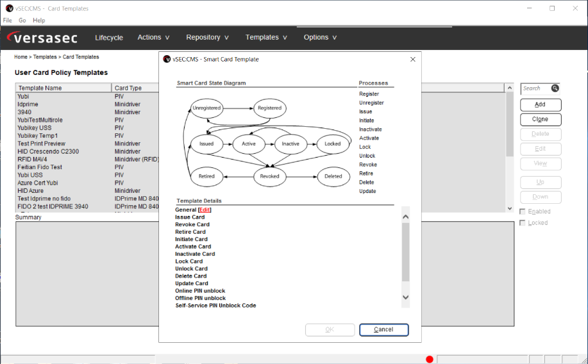
Task: Click the red status indicator in status bar
Action: coord(430,360)
